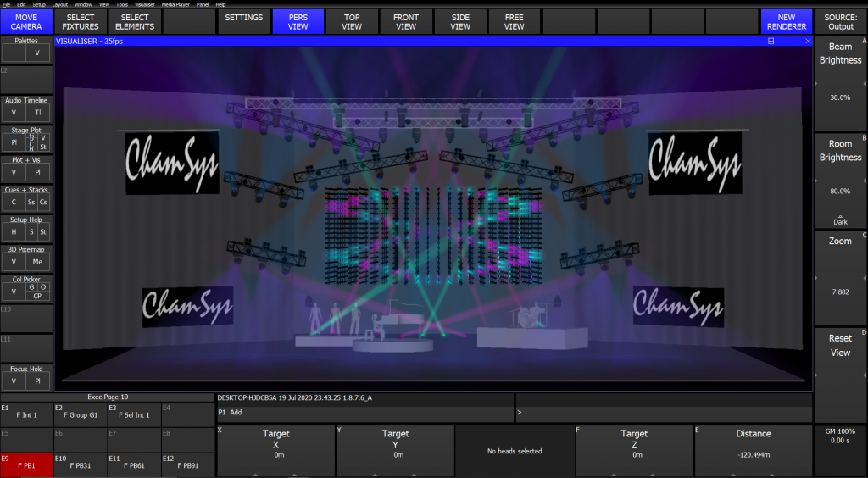Image resolution: width=868 pixels, height=478 pixels.
Task: Open the Visualiser menu
Action: 145,4
